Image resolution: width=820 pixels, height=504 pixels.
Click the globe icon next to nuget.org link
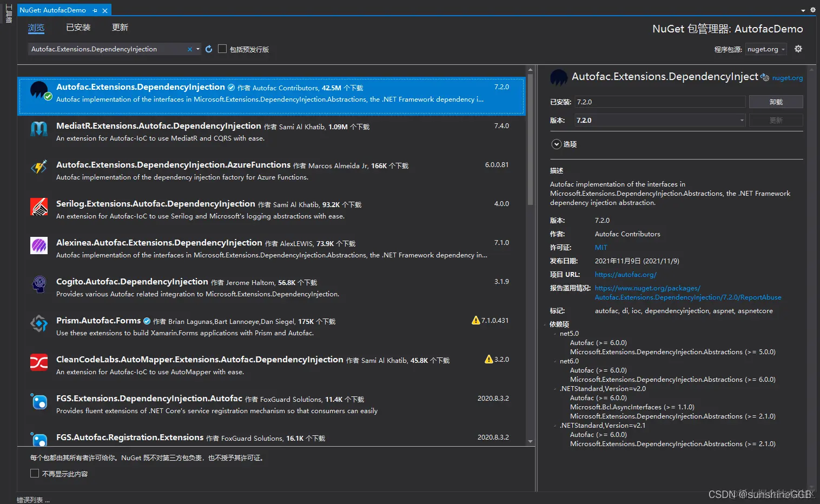[765, 77]
